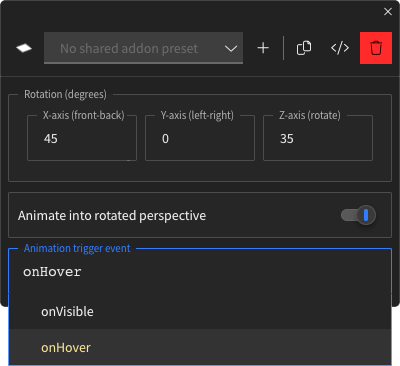Edit the X-axis (front-back) value field
Screen dimensions: 400x366
click(82, 138)
